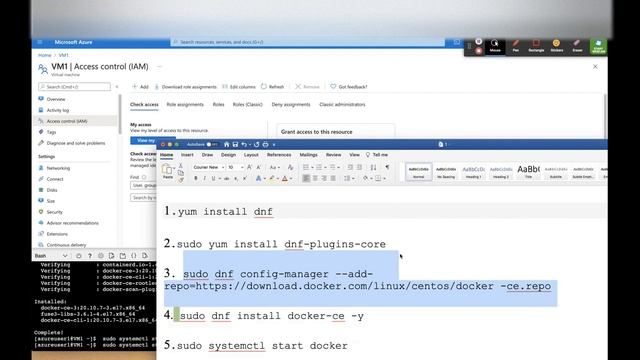Click the Tell me search box
This screenshot has height=360, width=640.
(377, 155)
